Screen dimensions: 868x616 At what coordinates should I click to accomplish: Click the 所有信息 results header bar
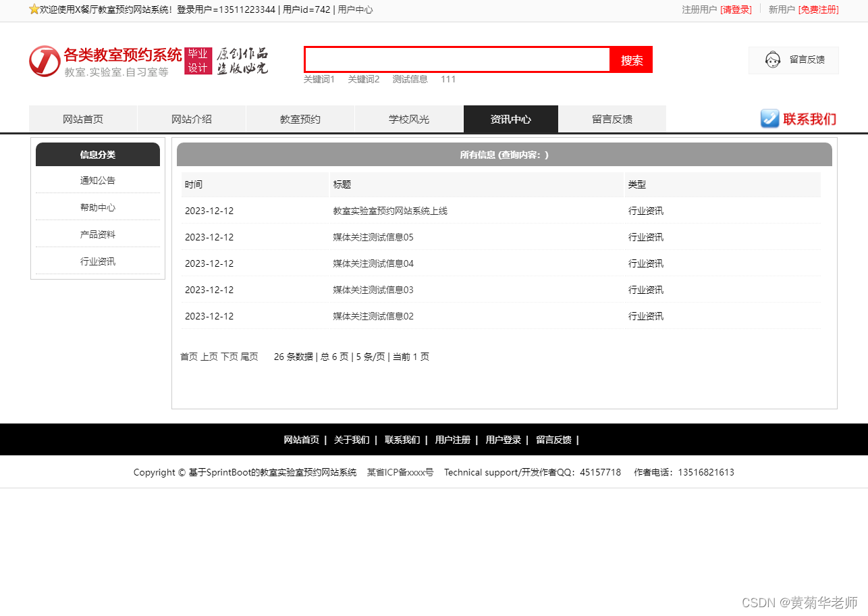pyautogui.click(x=504, y=154)
